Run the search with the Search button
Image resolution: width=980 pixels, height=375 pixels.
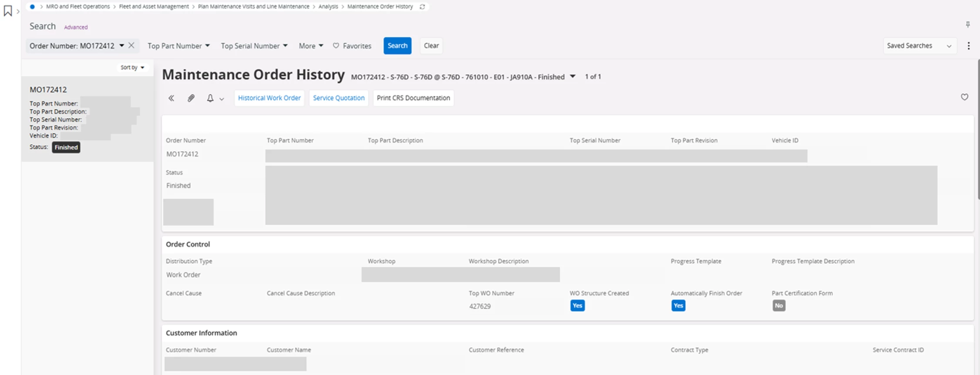pos(397,46)
